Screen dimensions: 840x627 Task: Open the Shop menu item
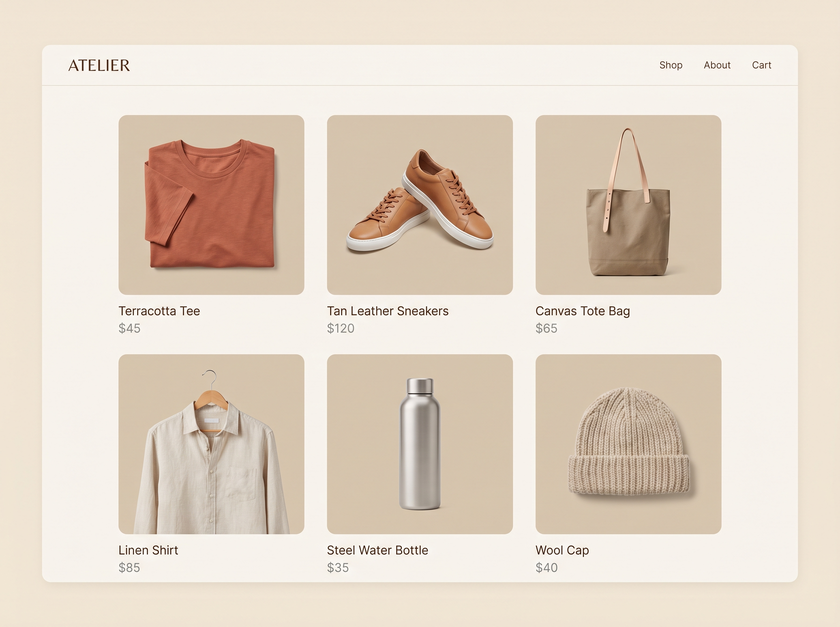(671, 65)
